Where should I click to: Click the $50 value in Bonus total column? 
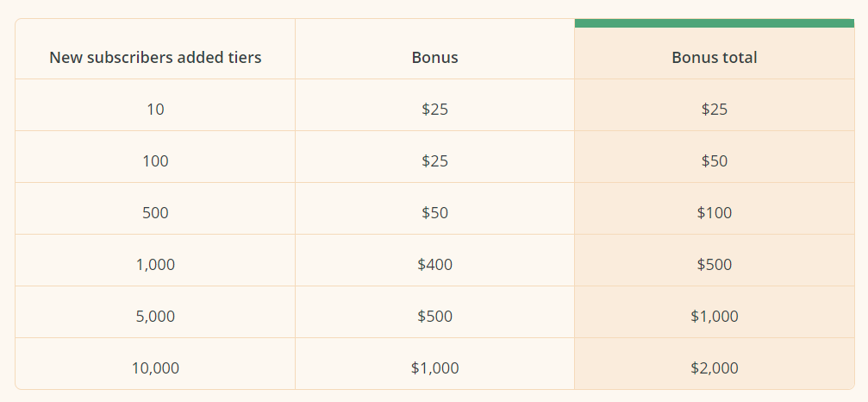coord(714,161)
